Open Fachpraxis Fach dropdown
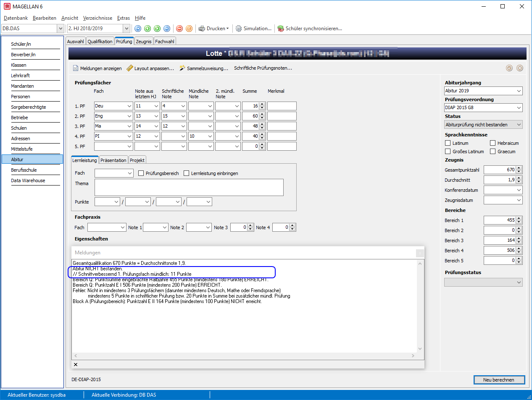The width and height of the screenshot is (532, 400). pyautogui.click(x=123, y=227)
